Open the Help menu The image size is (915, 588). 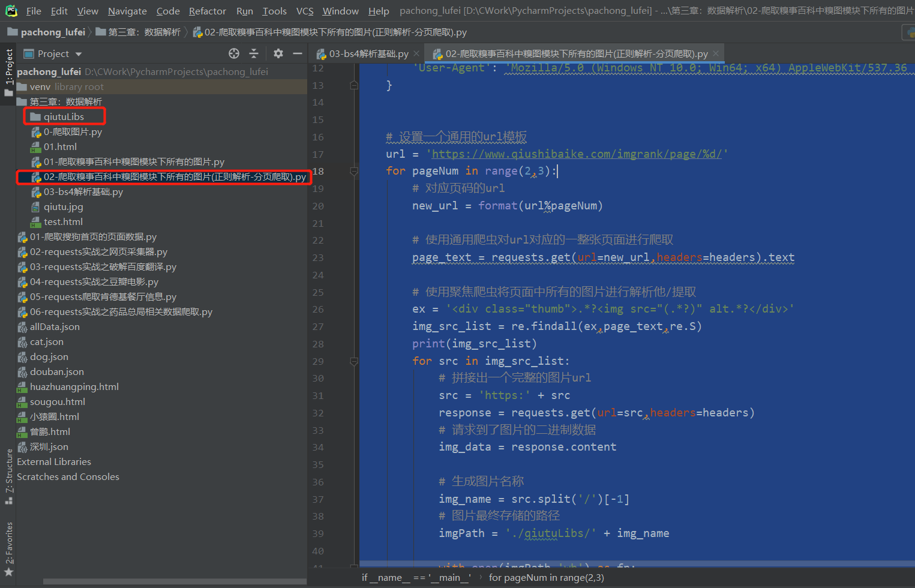(379, 11)
